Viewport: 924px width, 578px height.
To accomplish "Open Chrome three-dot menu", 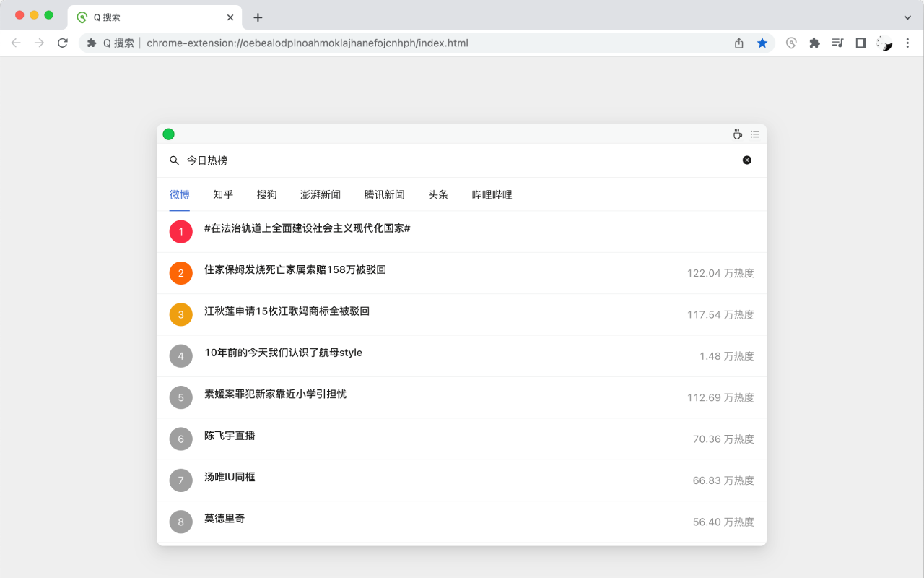I will click(907, 43).
